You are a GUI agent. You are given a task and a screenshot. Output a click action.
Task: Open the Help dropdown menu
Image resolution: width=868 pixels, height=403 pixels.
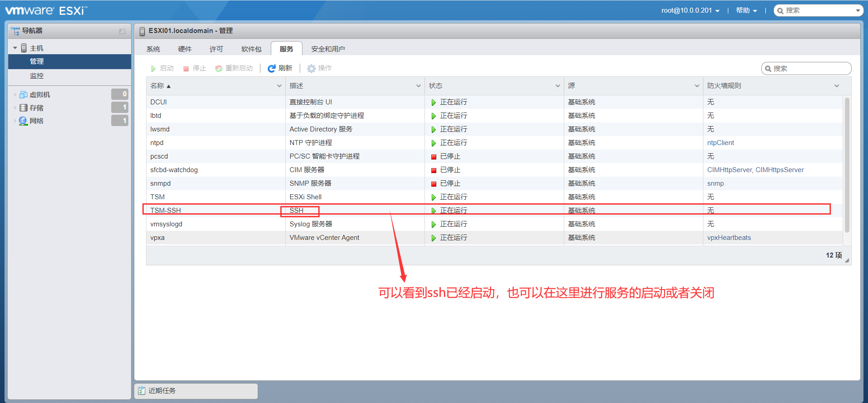(746, 10)
